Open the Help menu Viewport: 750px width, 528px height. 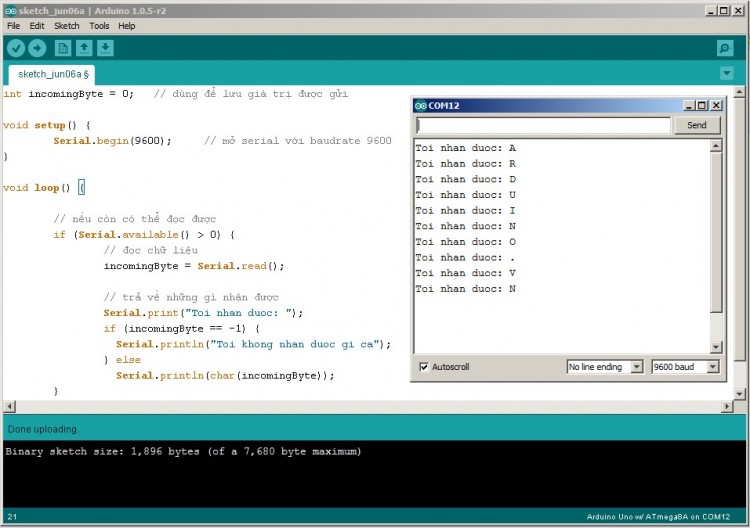pos(127,26)
